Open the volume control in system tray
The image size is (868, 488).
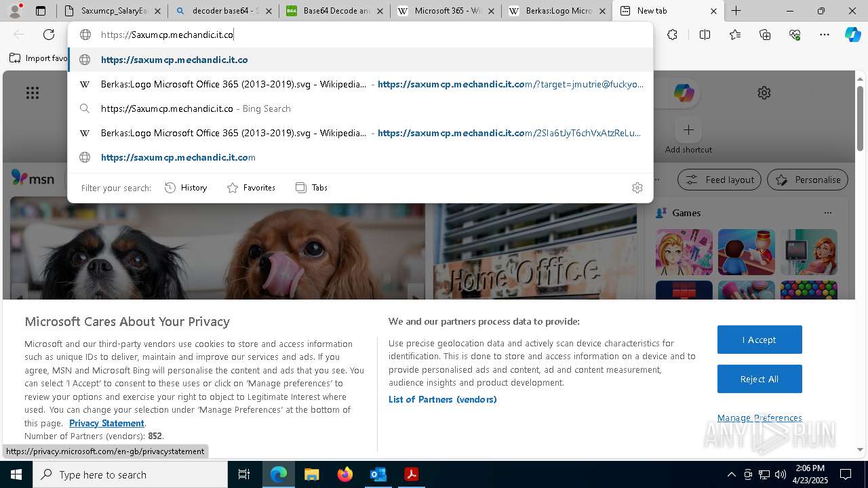pyautogui.click(x=781, y=474)
